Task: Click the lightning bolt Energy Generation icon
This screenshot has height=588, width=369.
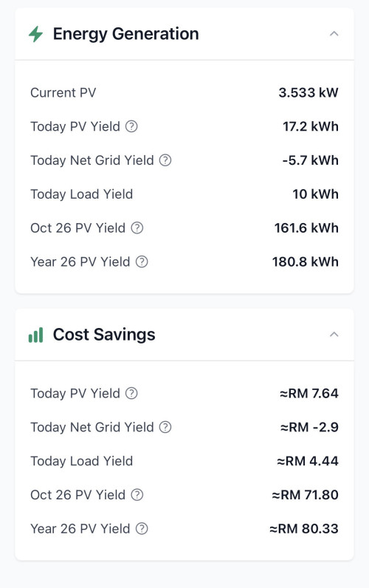Action: click(x=36, y=34)
